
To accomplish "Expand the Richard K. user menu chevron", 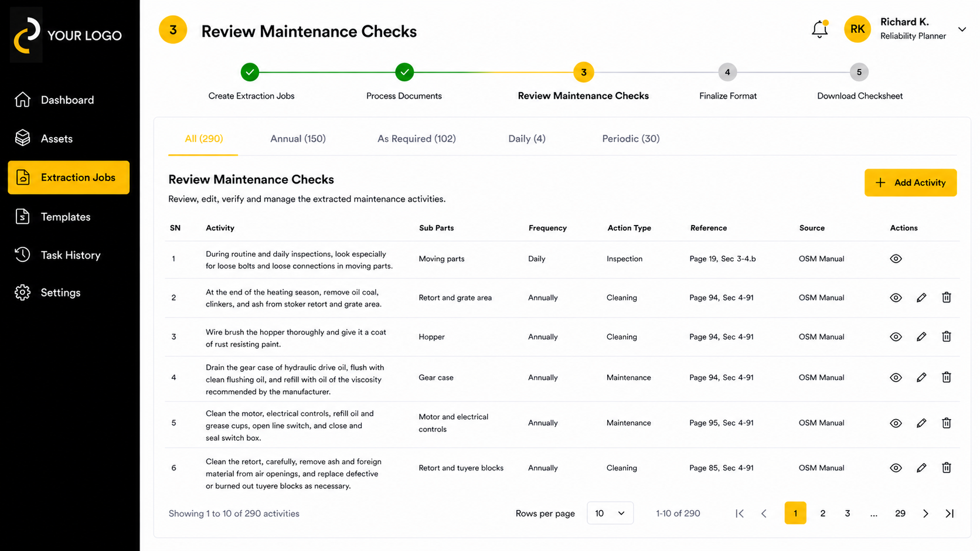I will pyautogui.click(x=962, y=29).
